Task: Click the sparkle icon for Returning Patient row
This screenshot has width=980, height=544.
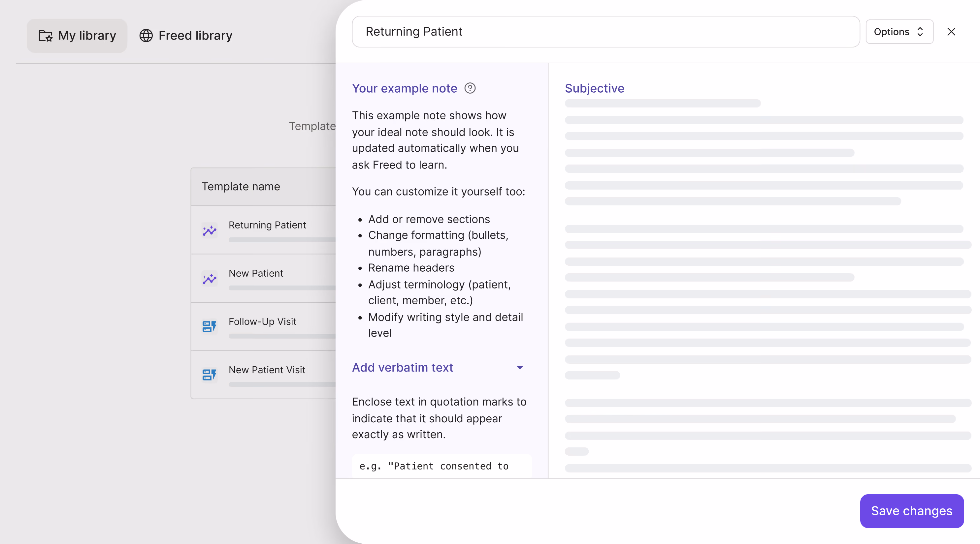Action: 210,230
